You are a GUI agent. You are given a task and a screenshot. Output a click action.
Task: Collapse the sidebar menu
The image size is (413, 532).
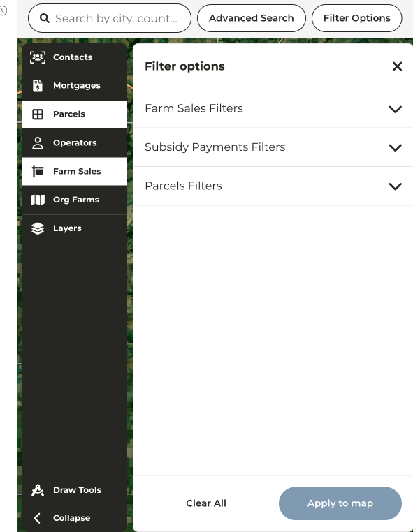75,518
